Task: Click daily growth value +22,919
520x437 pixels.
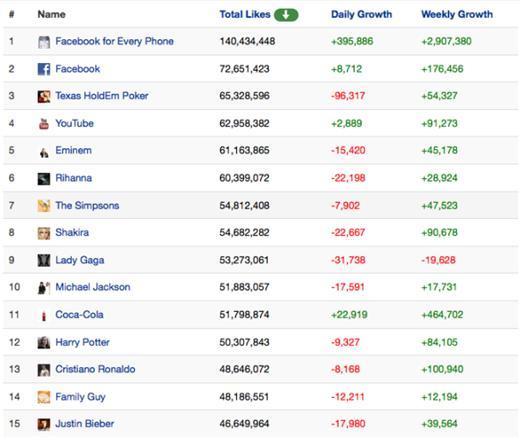Action: click(x=349, y=315)
